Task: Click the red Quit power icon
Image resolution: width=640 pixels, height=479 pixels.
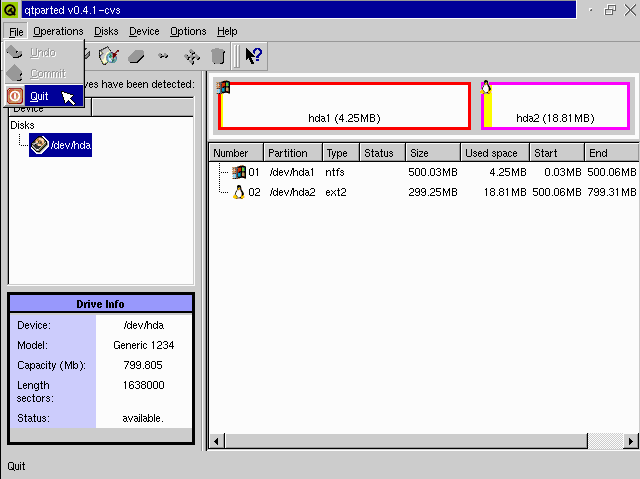Action: point(15,96)
